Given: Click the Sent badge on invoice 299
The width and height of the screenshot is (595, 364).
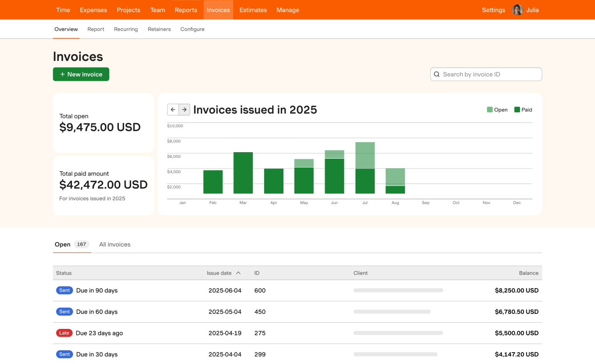Looking at the screenshot, I should (64, 354).
